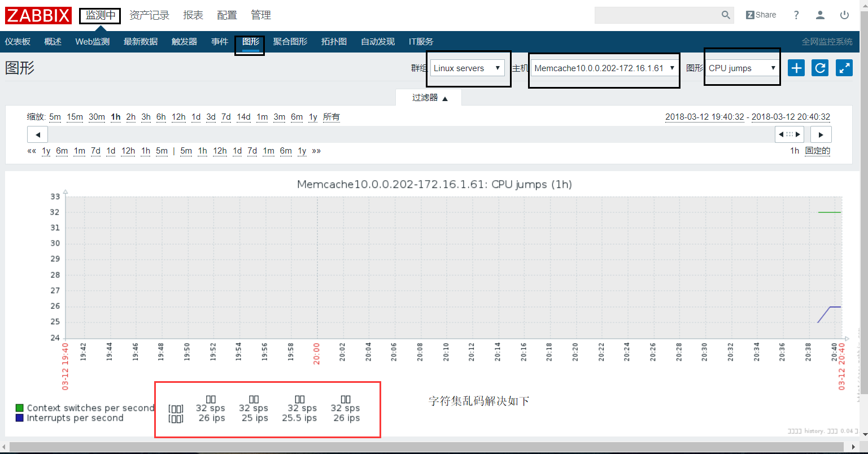Go to the 最新数据 submenu tab
The width and height of the screenshot is (868, 454).
pyautogui.click(x=141, y=42)
